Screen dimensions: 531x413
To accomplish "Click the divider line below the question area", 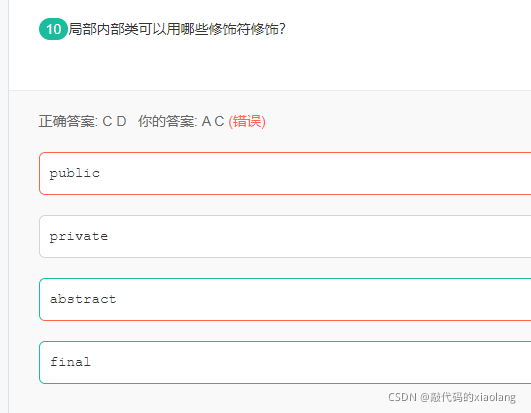I will (270, 90).
